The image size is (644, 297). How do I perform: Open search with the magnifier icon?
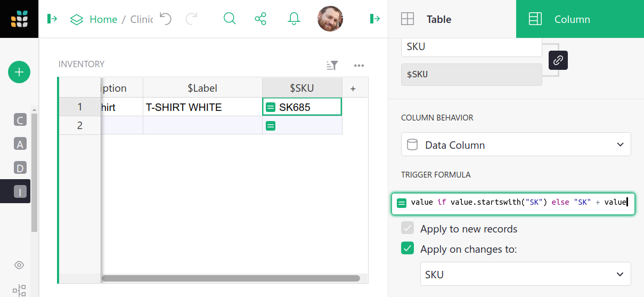click(x=230, y=19)
